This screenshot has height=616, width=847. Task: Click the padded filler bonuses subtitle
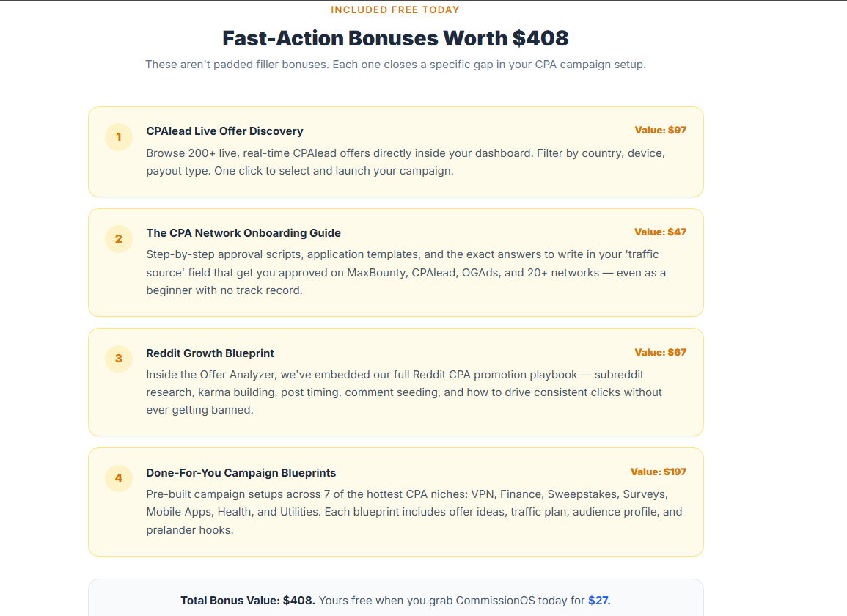point(395,65)
